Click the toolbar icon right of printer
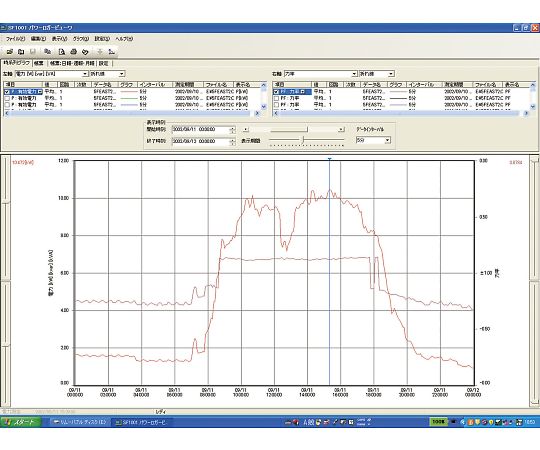Viewport: 540px width, 450px height. (x=85, y=52)
